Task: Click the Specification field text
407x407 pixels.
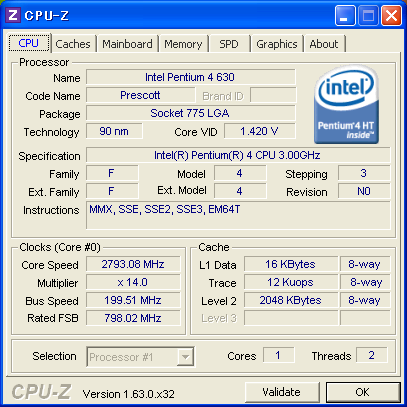Action: tap(238, 155)
